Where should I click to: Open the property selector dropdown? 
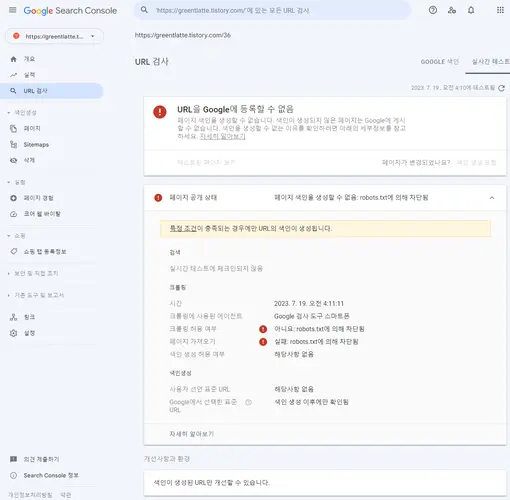pos(54,36)
